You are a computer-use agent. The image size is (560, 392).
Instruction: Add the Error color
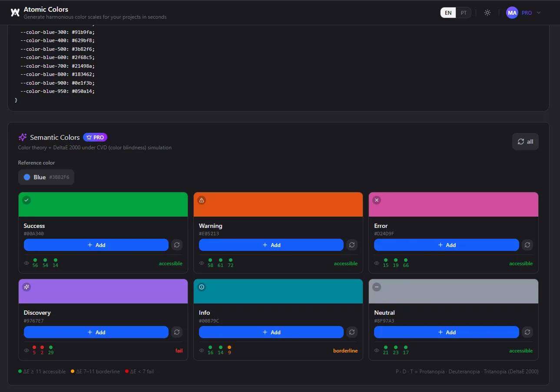click(x=447, y=245)
